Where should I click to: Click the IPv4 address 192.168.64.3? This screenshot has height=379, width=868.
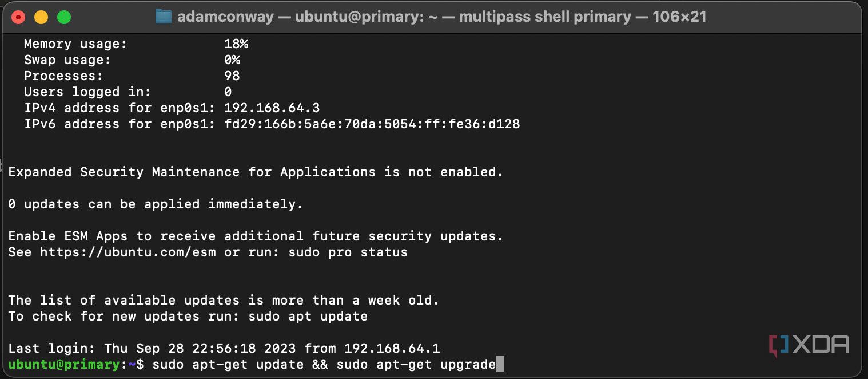point(272,108)
